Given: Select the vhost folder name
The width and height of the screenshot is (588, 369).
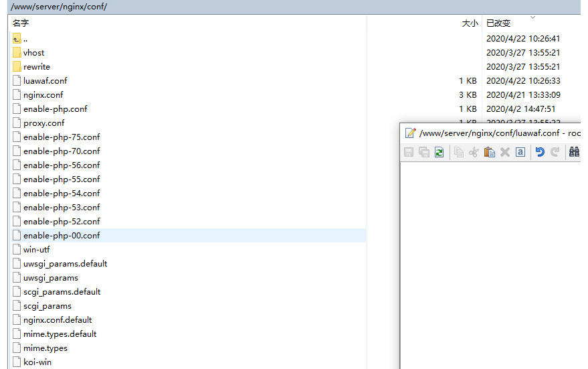Looking at the screenshot, I should (33, 52).
